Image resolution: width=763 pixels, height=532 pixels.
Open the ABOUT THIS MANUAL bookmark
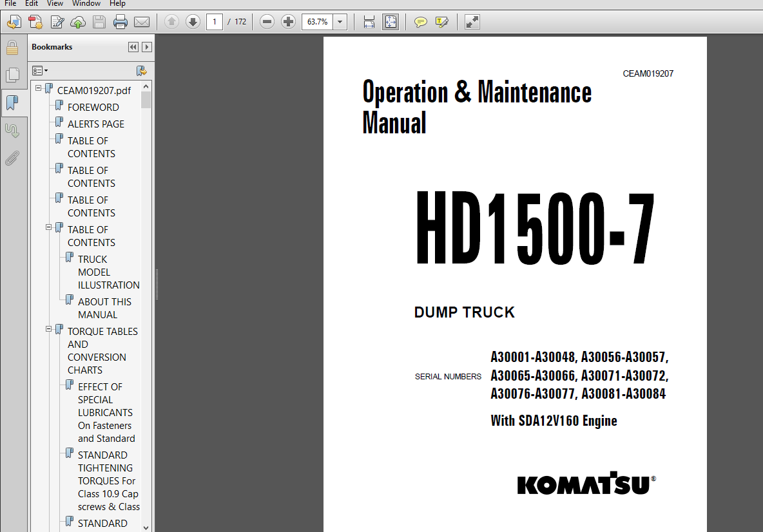coord(104,309)
